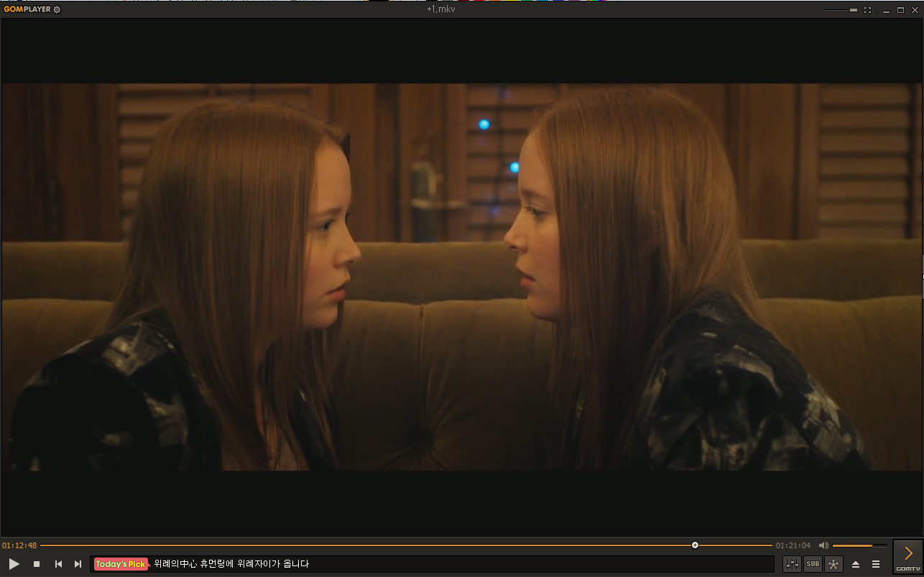
Task: Skip to the previous file
Action: tap(58, 564)
